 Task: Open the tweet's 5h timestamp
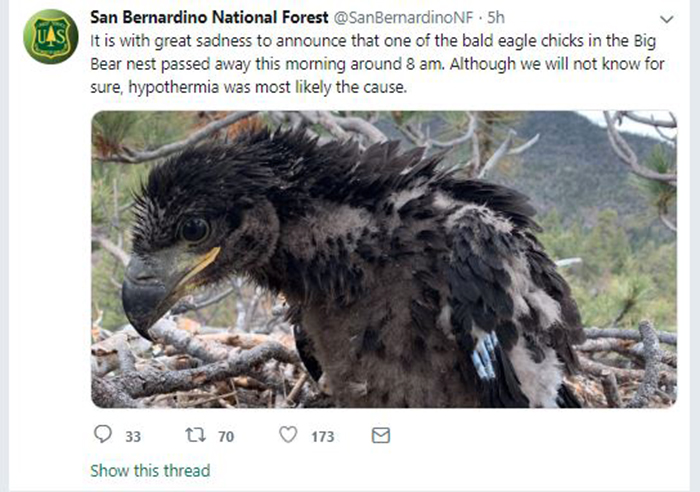pyautogui.click(x=496, y=17)
